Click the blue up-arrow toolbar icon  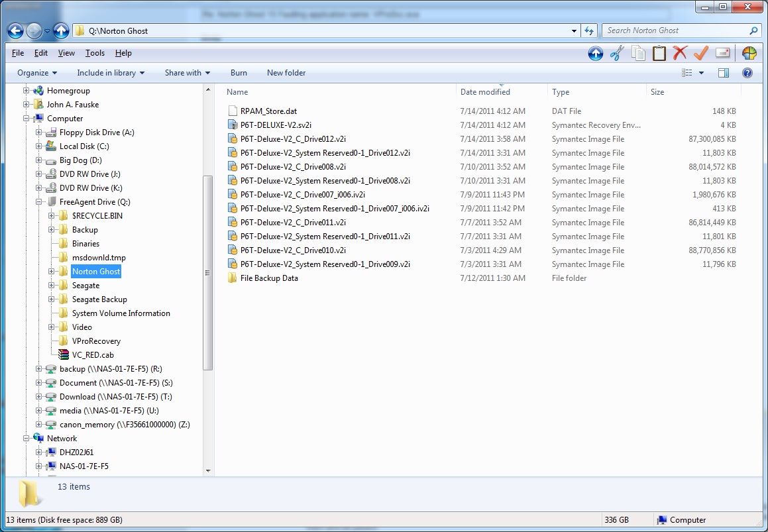point(596,53)
